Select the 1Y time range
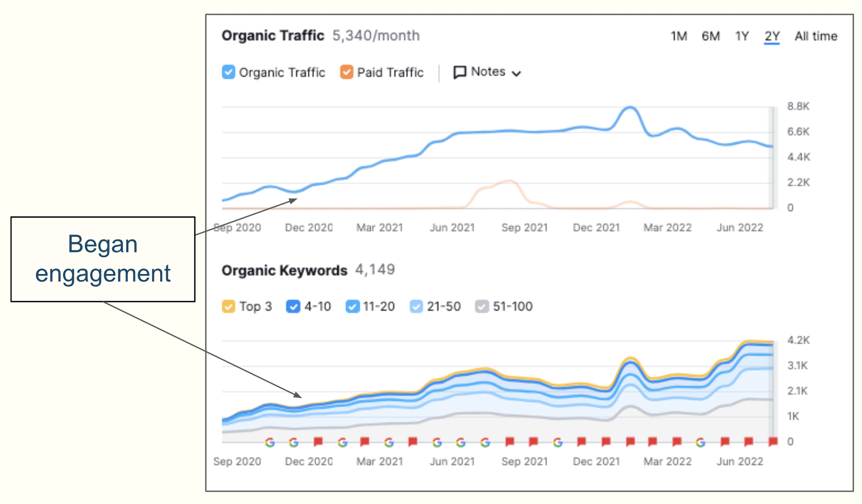Screen dimensions: 862x504 (742, 36)
